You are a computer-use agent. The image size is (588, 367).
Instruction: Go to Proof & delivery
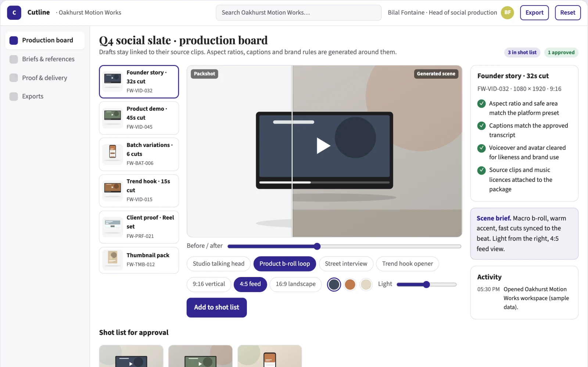coord(45,78)
